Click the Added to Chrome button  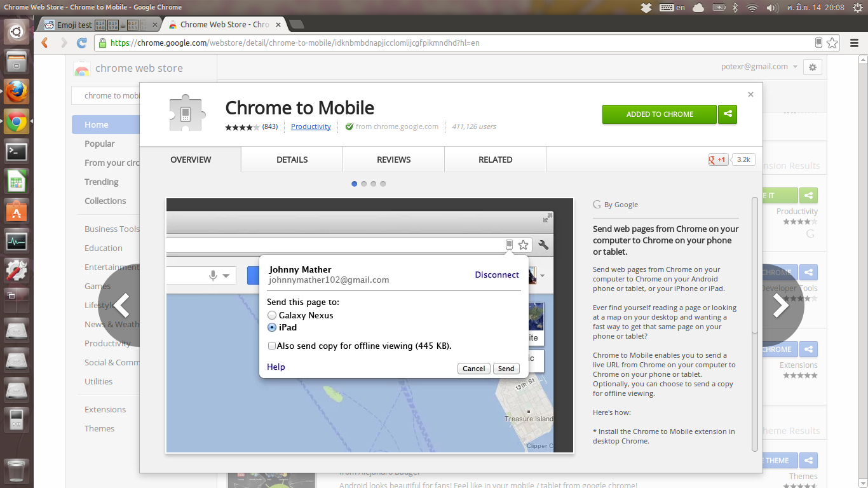pyautogui.click(x=660, y=114)
